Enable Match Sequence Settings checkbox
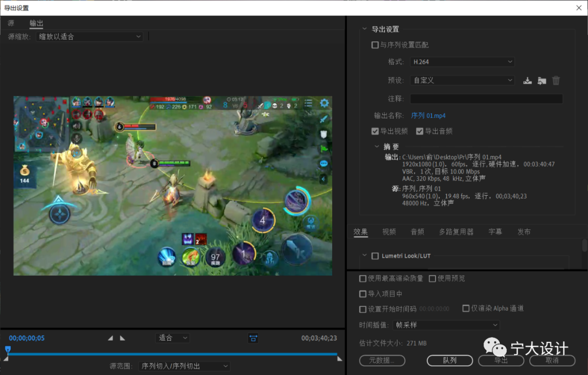Image resolution: width=588 pixels, height=375 pixels. (375, 45)
